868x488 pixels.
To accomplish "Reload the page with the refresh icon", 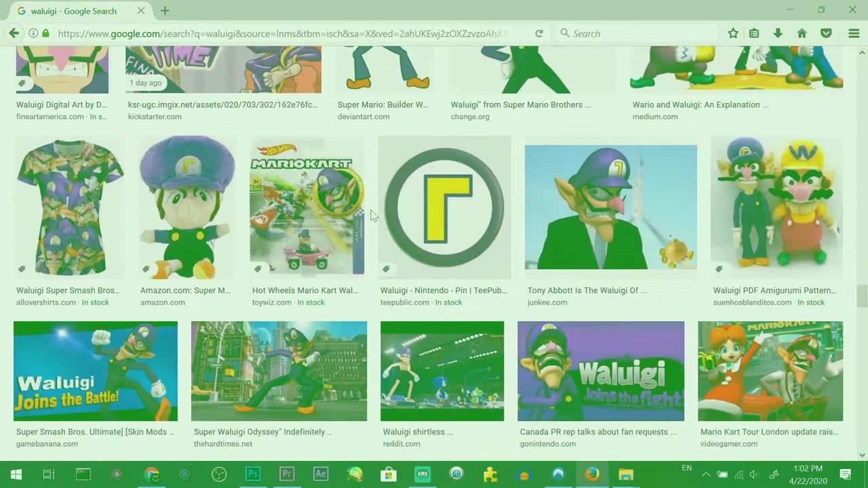I will click(x=539, y=33).
